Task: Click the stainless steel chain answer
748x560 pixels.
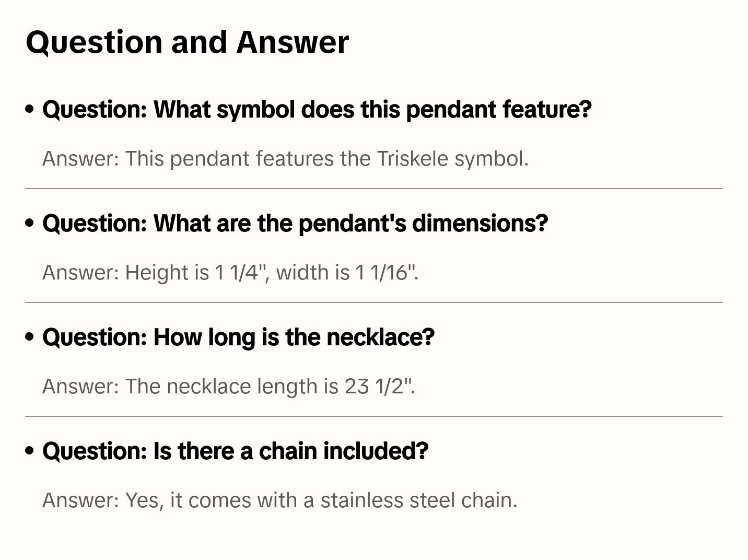Action: coord(279,500)
